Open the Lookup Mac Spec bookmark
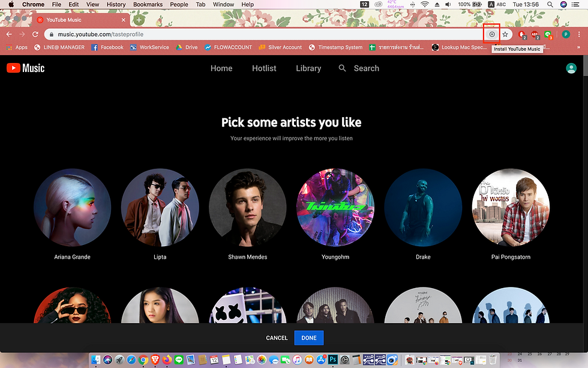This screenshot has width=588, height=368. click(460, 47)
